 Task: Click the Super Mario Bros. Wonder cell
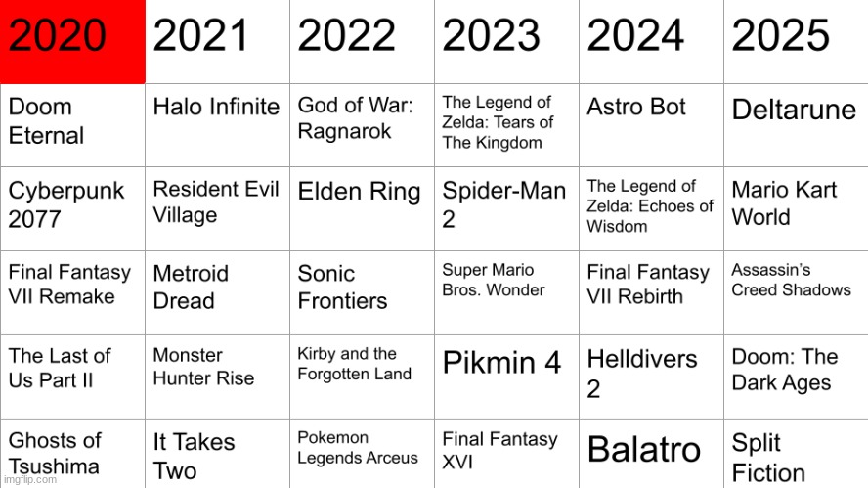point(506,291)
